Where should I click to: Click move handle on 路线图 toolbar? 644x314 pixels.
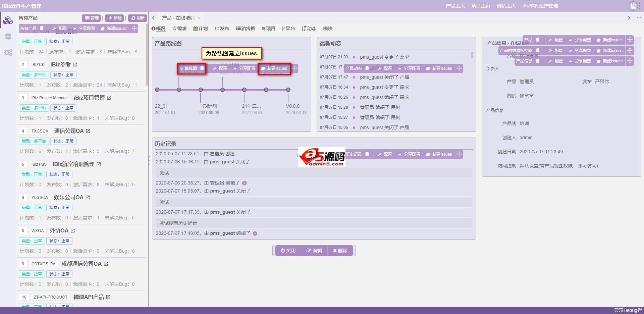pyautogui.click(x=294, y=68)
